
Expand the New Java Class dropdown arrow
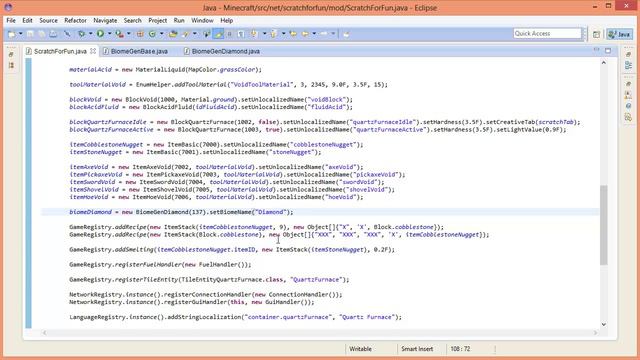pyautogui.click(x=162, y=34)
